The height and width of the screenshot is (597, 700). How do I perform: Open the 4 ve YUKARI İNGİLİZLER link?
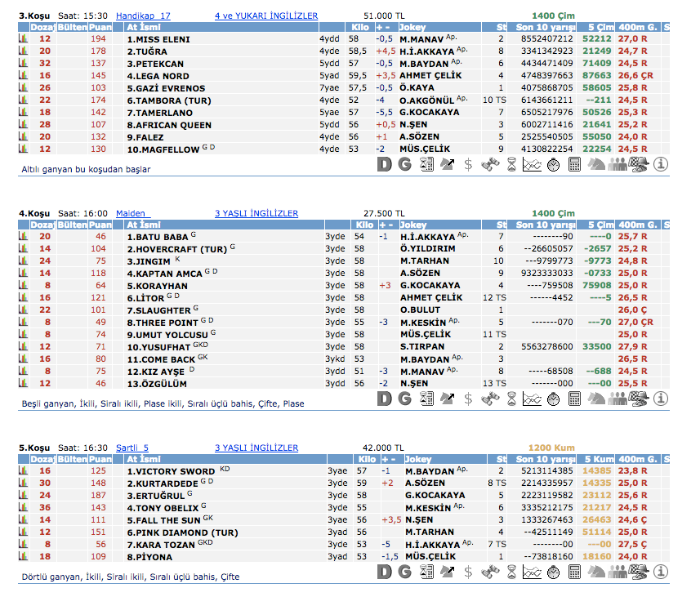[266, 16]
